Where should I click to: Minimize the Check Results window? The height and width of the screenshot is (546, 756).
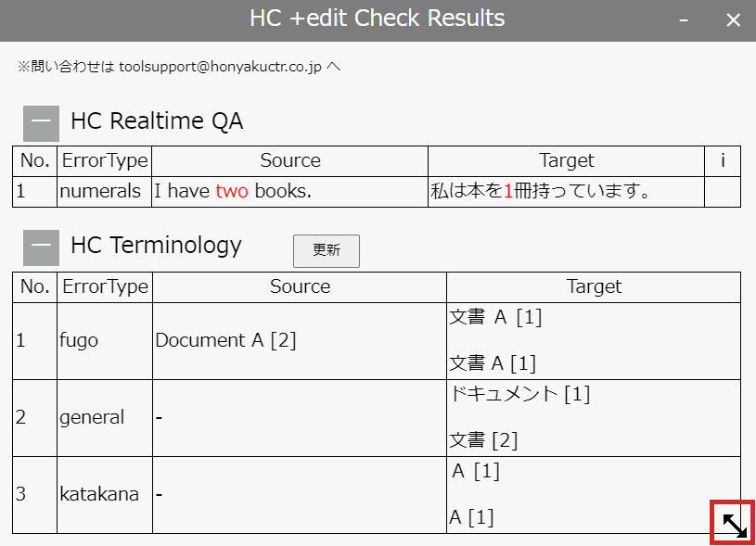coord(684,20)
